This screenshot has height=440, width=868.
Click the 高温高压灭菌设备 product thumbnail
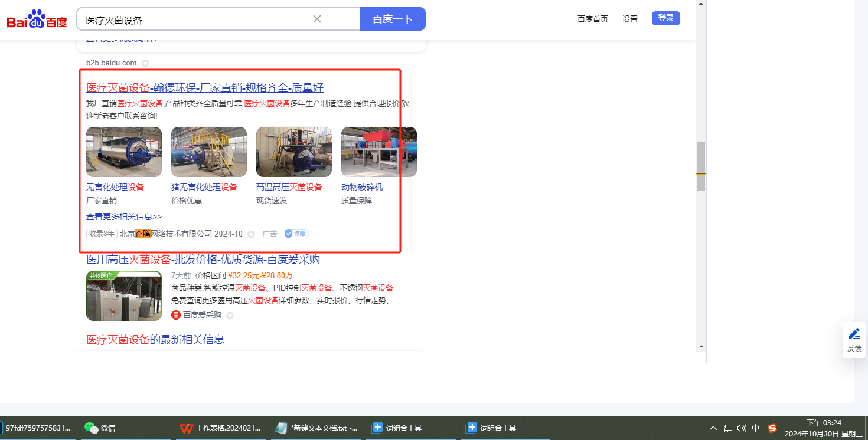pos(293,152)
